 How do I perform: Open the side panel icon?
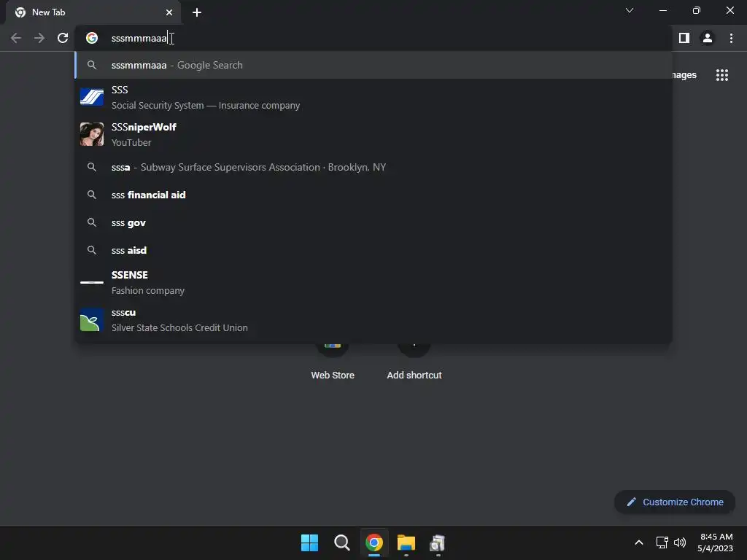684,38
